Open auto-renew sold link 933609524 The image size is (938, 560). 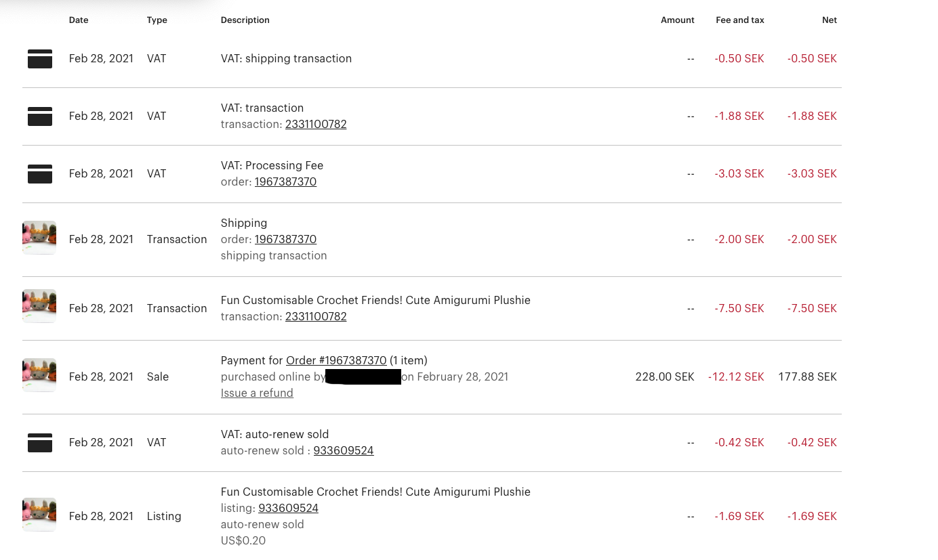[x=344, y=451]
